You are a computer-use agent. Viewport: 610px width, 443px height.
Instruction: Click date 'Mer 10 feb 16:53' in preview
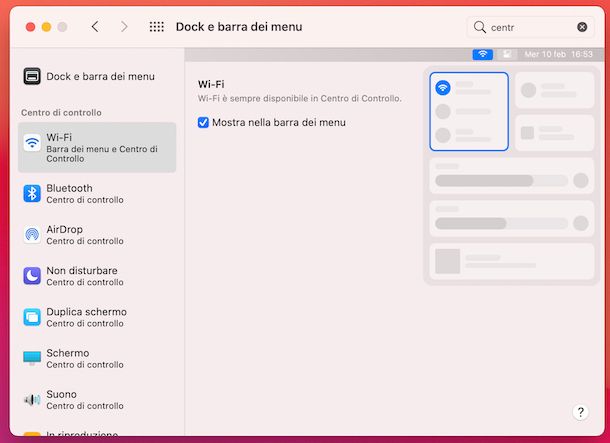click(x=558, y=54)
